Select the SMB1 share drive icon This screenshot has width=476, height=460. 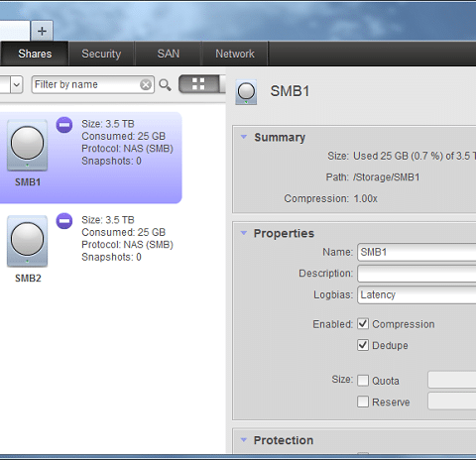pos(27,145)
